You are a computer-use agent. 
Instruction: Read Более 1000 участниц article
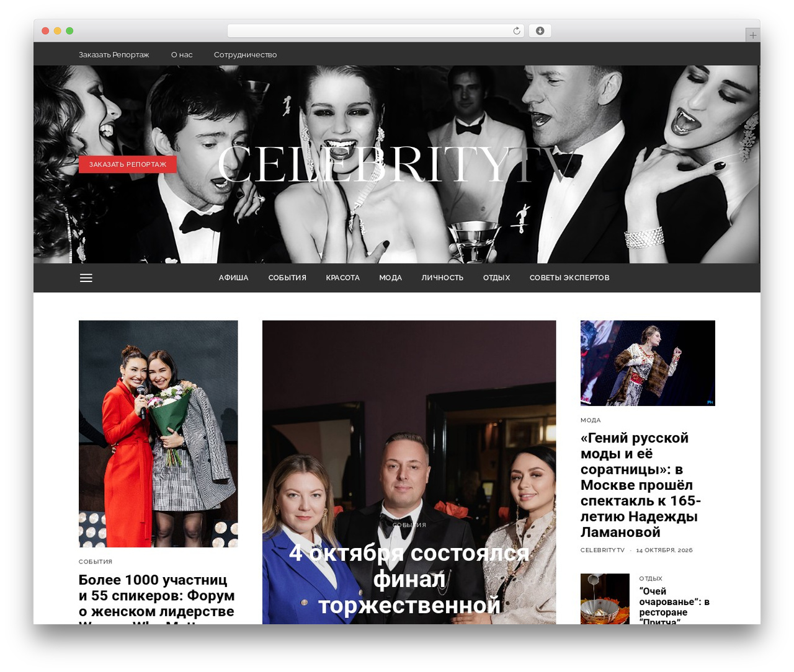tap(157, 599)
